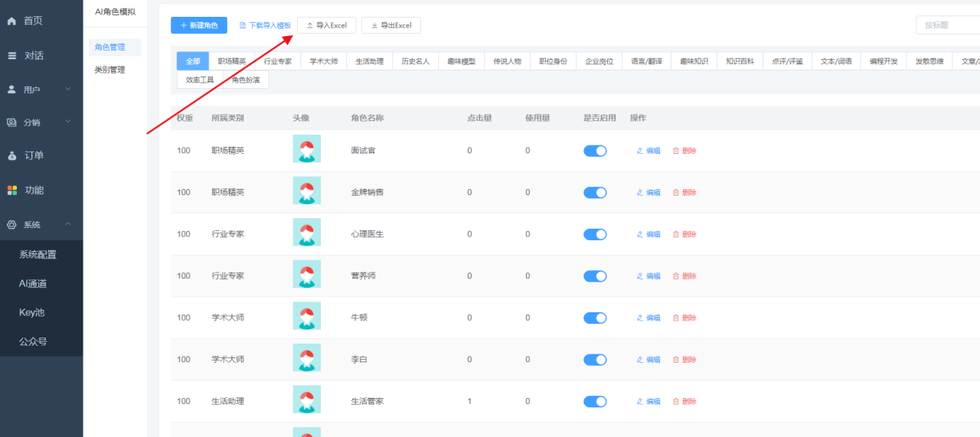Click the 功能 grid icon in sidebar
Screen dimensions: 980x437
(11, 191)
